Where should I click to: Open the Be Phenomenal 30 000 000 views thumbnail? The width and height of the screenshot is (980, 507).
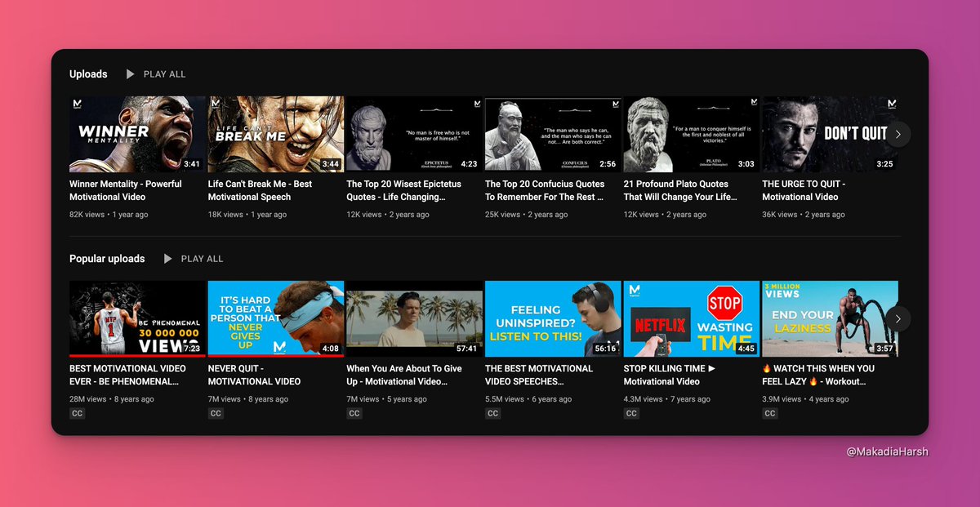137,318
